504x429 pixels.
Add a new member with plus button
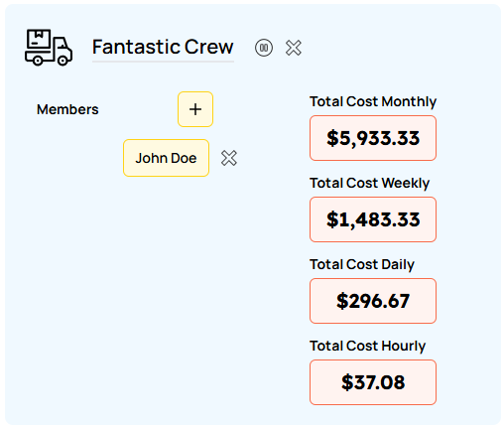(195, 109)
